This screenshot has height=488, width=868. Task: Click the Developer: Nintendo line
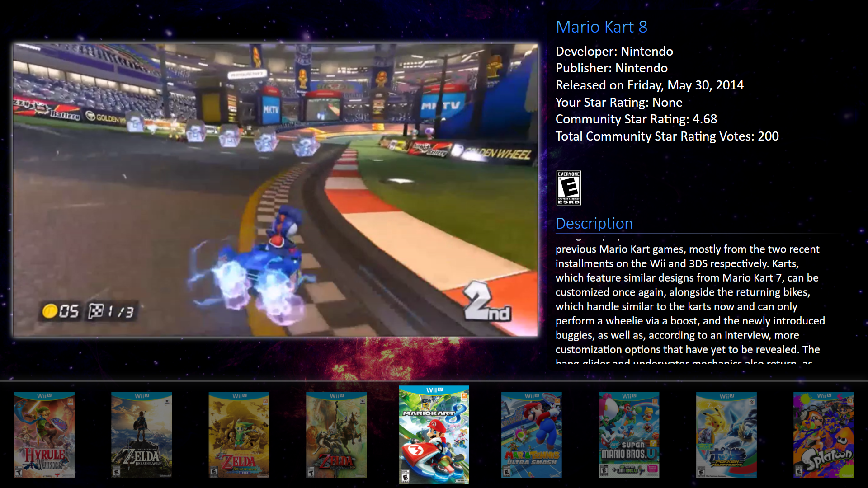pos(614,51)
